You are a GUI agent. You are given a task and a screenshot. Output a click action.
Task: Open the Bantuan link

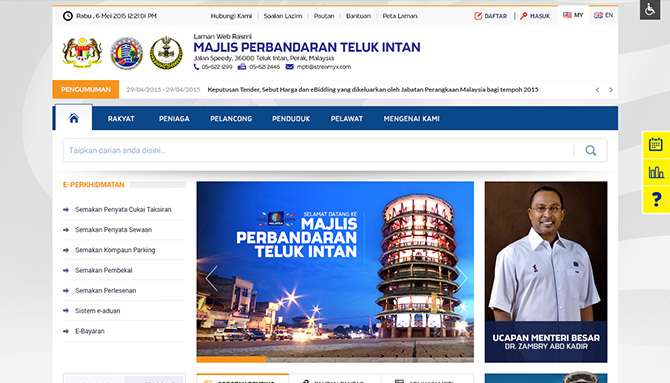(x=358, y=16)
